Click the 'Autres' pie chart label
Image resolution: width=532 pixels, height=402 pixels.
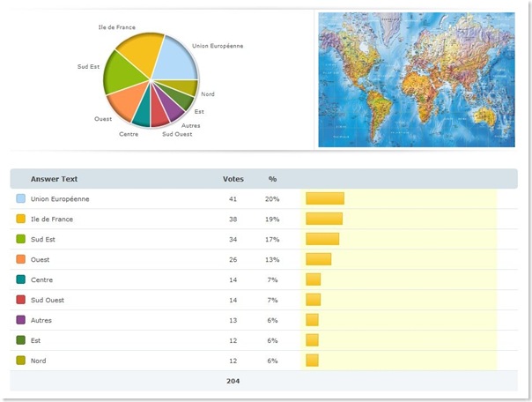[190, 125]
